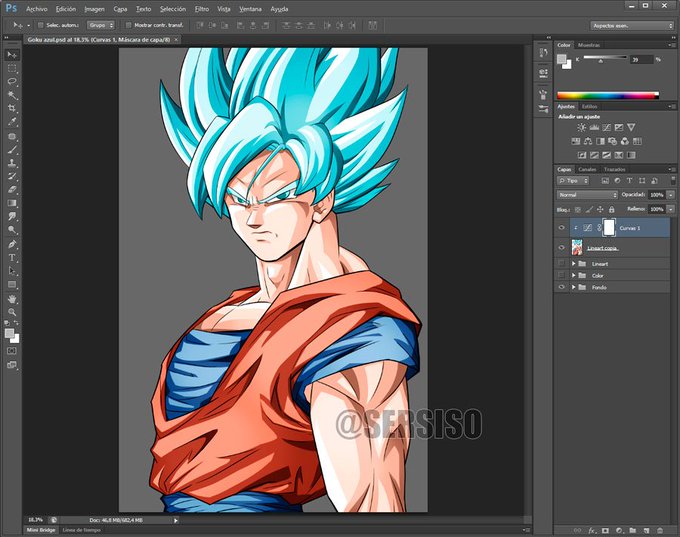Add a Levels adjustment
The image size is (680, 537).
point(594,128)
